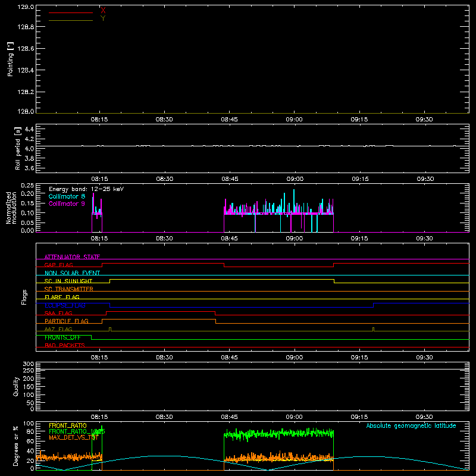Screen dimensions: 476x476
Task: Click the 0.05 tick on modulation axis
Action: (x=27, y=223)
